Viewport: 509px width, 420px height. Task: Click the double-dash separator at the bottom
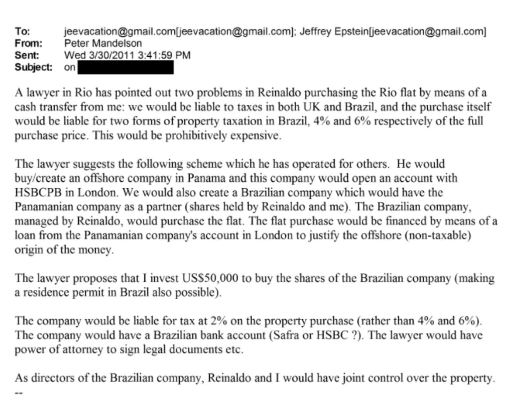click(19, 393)
